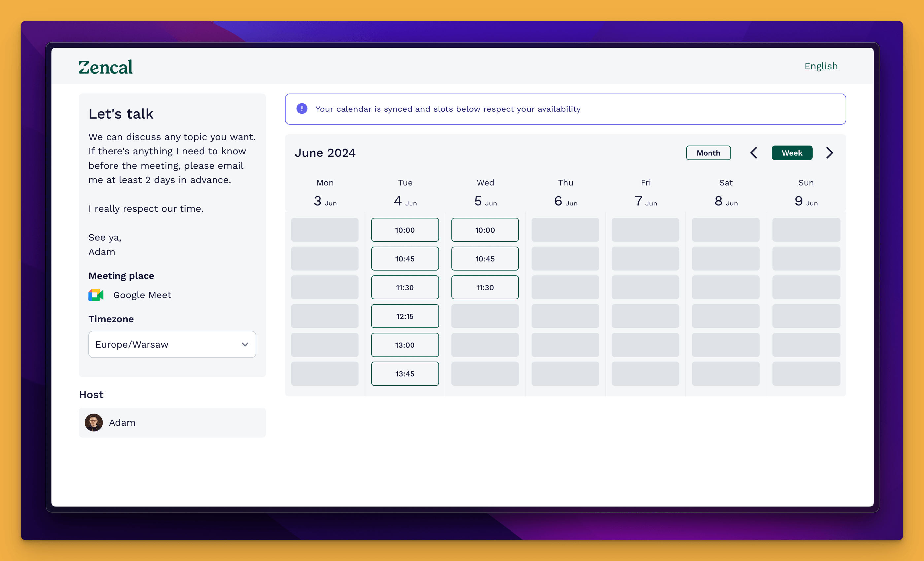Click the Google Meet icon

(x=96, y=295)
